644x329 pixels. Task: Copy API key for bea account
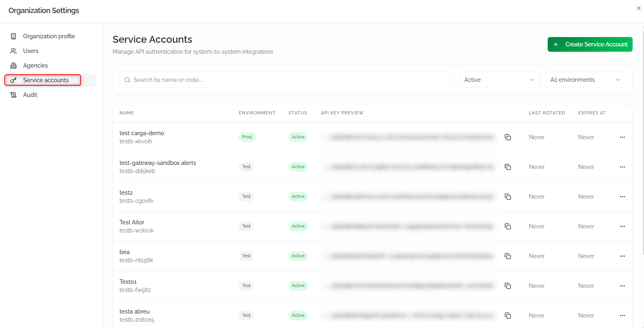[x=508, y=256]
